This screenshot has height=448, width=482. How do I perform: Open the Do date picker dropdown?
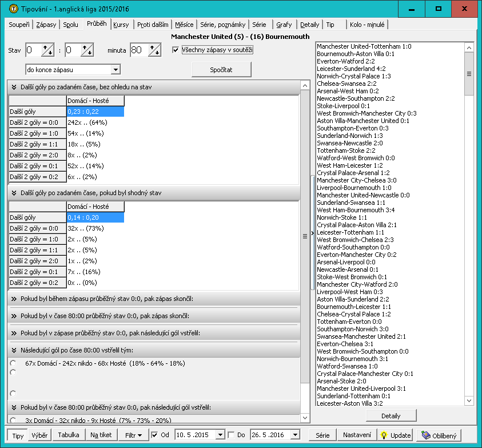[296, 435]
